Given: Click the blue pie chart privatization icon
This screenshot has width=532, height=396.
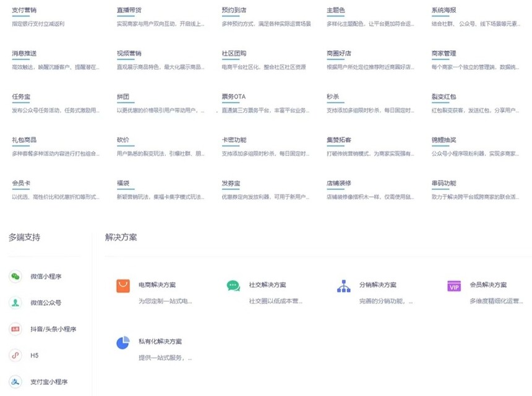Looking at the screenshot, I should click(x=123, y=342).
